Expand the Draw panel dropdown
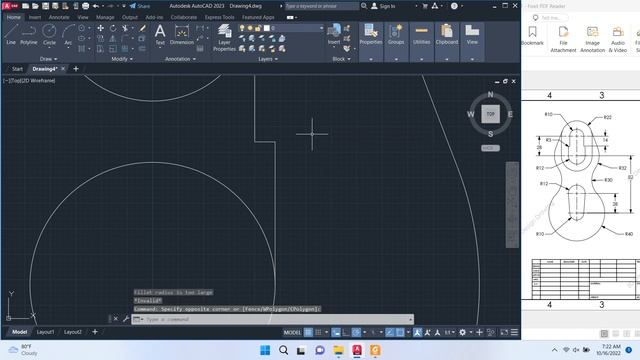 click(48, 59)
